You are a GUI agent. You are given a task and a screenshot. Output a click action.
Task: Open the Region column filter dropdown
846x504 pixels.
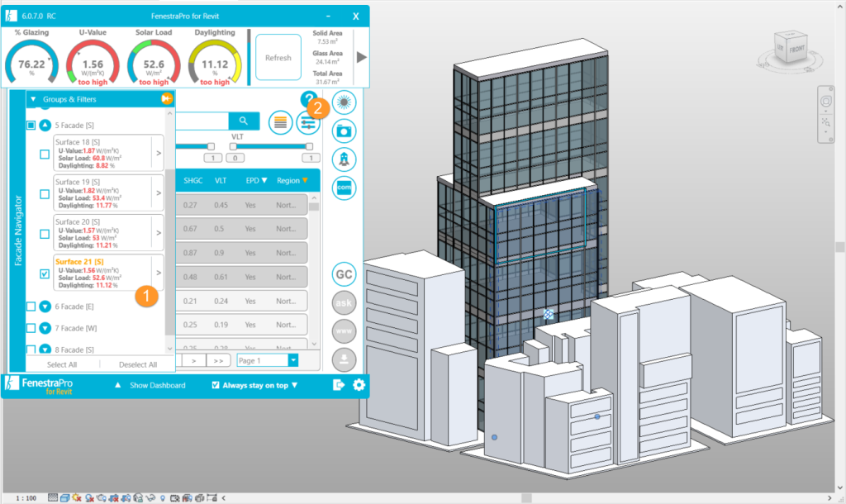pos(305,180)
